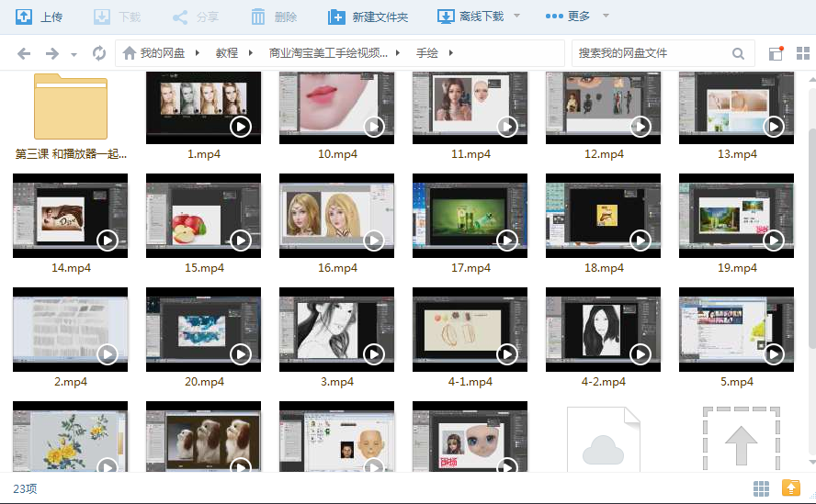Click the 上传 upload button
Image resolution: width=816 pixels, height=504 pixels.
coord(39,17)
